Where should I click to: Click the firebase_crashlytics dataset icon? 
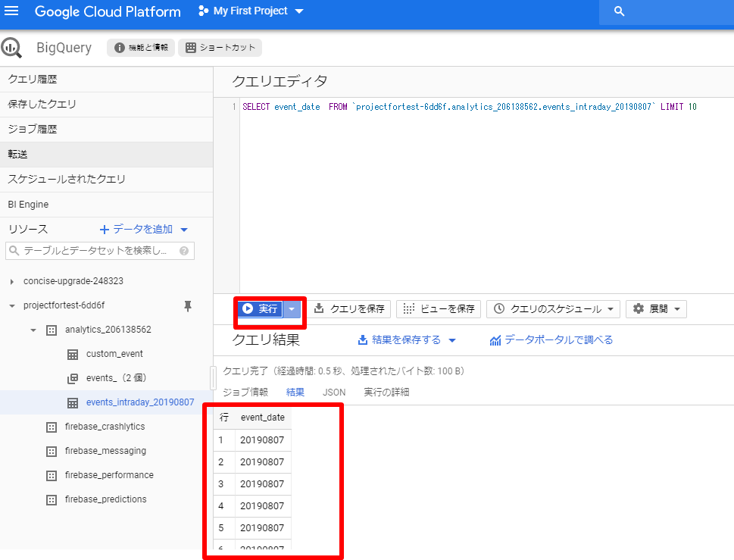point(52,427)
